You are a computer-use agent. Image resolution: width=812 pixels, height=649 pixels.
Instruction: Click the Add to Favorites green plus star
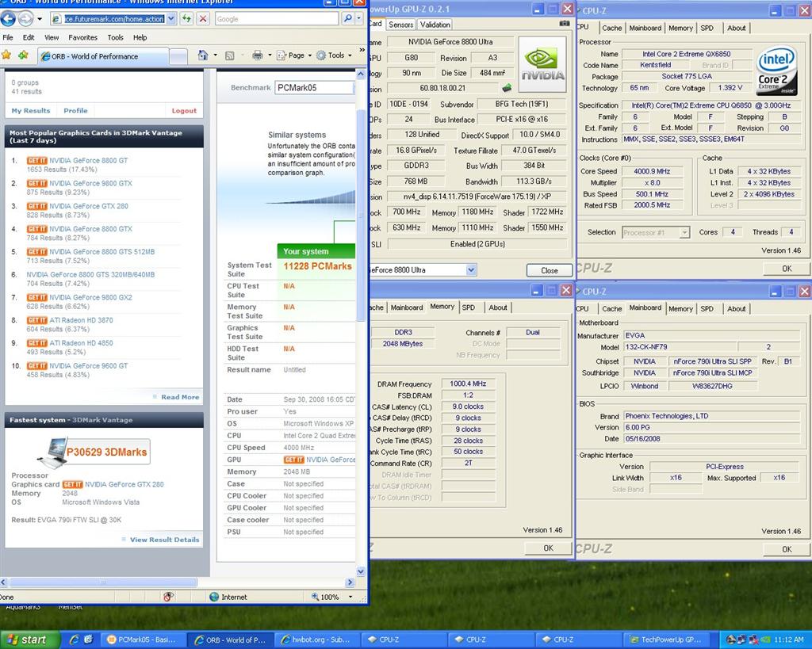coord(23,55)
